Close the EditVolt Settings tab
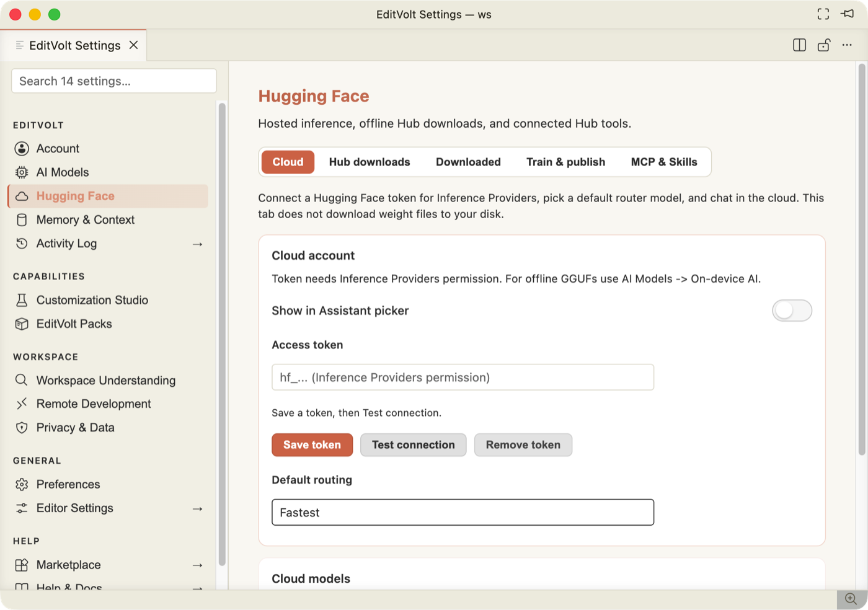868x610 pixels. click(133, 45)
